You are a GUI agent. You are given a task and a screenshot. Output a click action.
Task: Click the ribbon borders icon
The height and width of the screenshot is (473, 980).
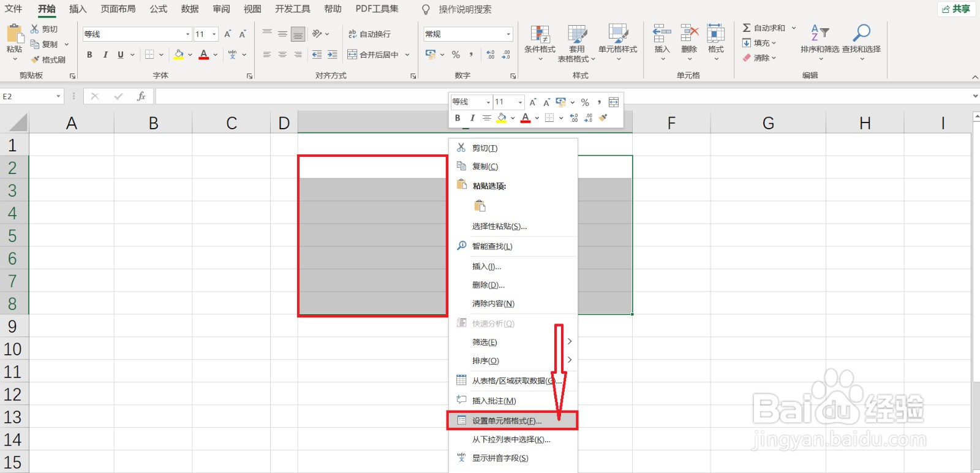[149, 55]
